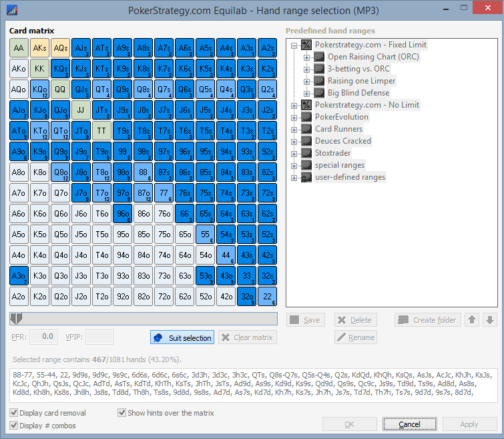Toggle 22 cell in card matrix
Viewport: 504px width, 439px height.
[x=268, y=297]
